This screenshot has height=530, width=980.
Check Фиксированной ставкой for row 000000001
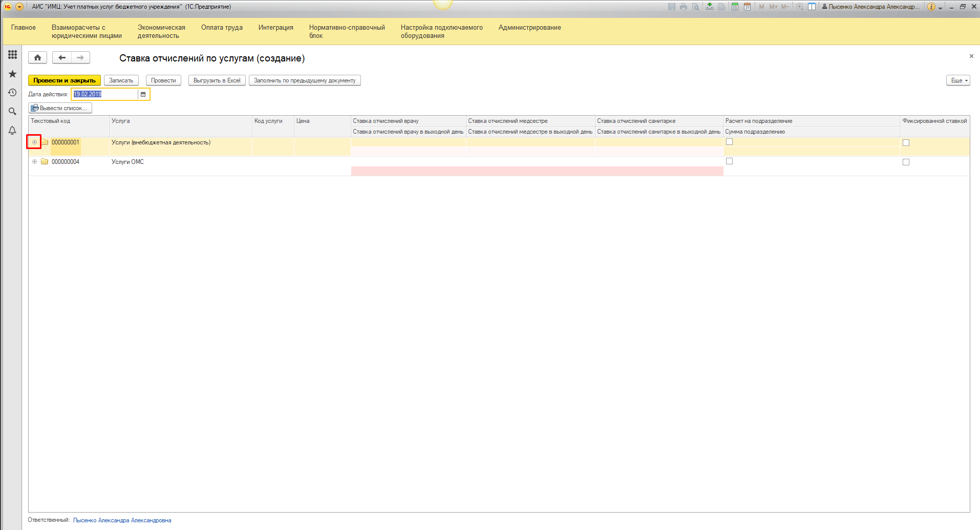click(x=906, y=143)
